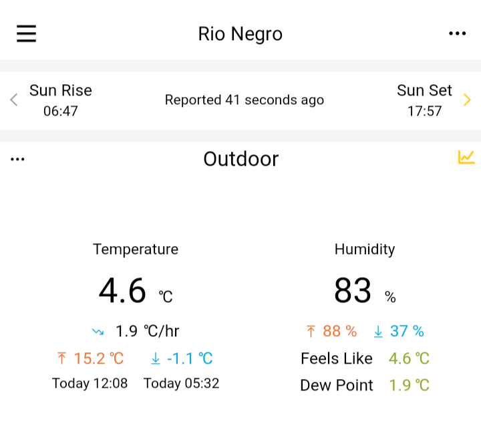Select the Feels Like 4.6 °C value
Screen dimensions: 481x448
point(409,358)
